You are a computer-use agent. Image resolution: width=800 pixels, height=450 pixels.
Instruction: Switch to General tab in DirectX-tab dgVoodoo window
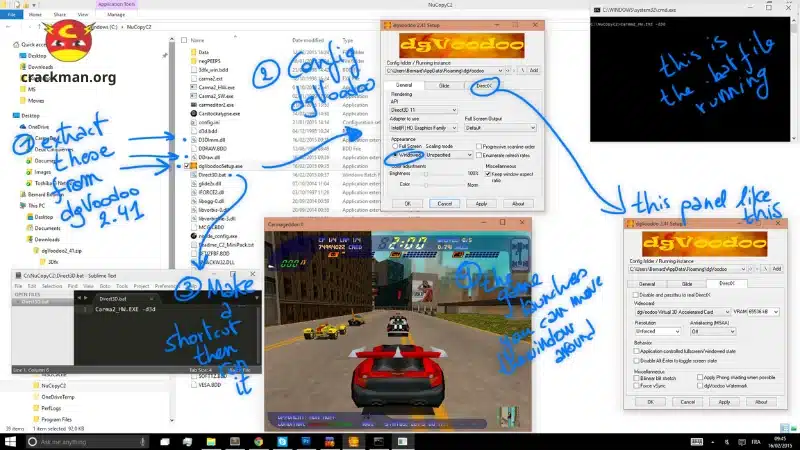(x=647, y=284)
